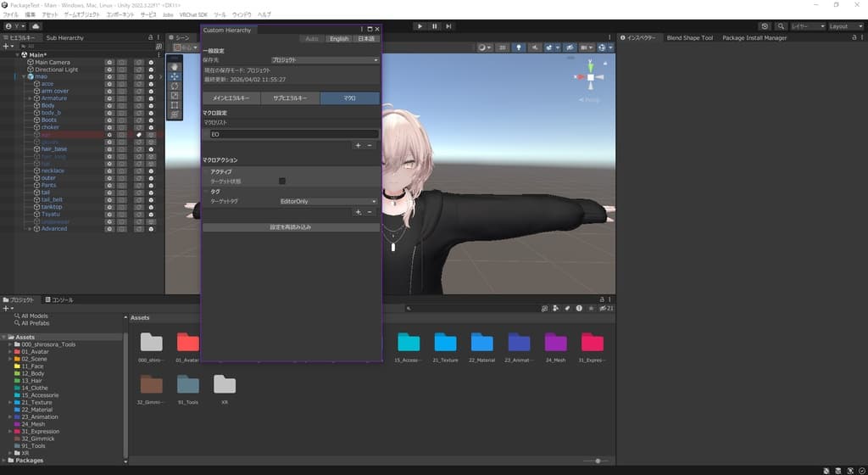Expand the Armature object in hierarchy

pyautogui.click(x=30, y=98)
